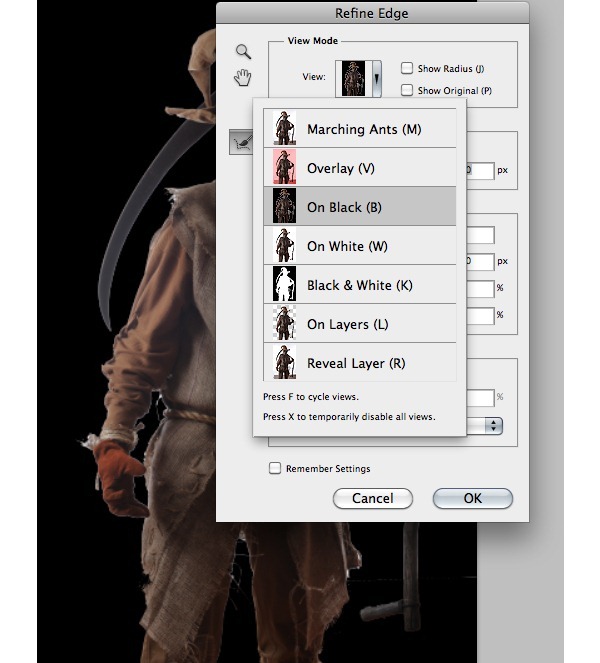Choose On White (W) view
Screen dimensions: 600x663
click(360, 245)
